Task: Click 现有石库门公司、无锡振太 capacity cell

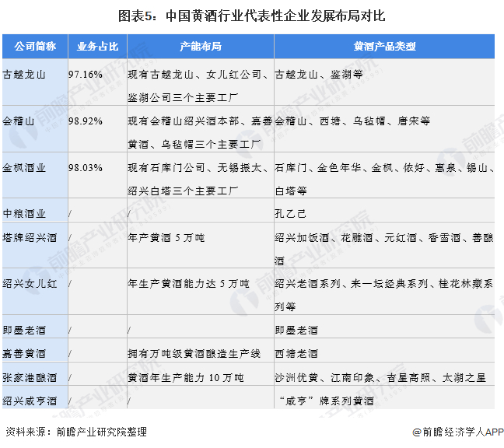Action: (201, 175)
